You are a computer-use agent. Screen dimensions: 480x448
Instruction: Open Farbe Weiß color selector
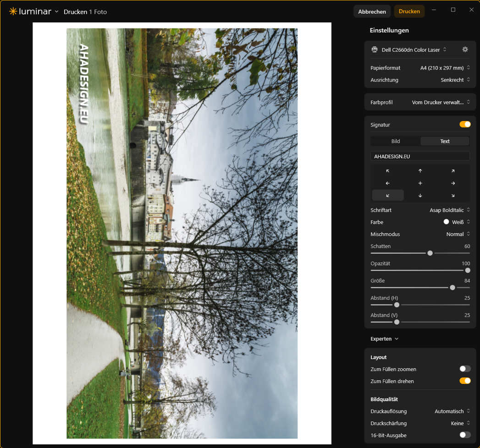point(457,222)
